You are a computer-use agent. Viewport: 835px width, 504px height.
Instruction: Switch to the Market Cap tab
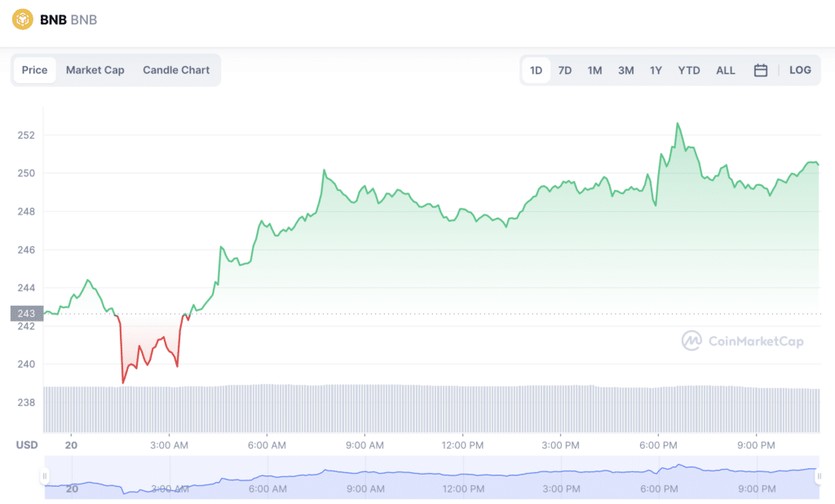pos(95,70)
